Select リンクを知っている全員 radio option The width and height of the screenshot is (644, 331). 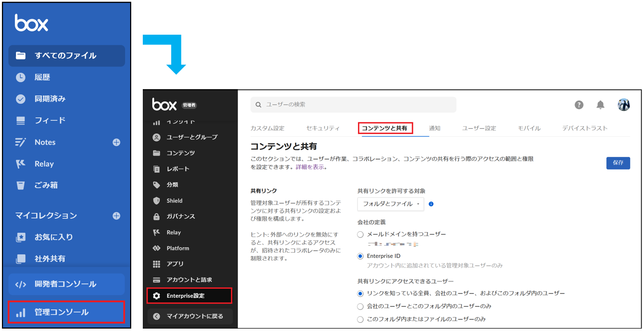[x=360, y=293]
